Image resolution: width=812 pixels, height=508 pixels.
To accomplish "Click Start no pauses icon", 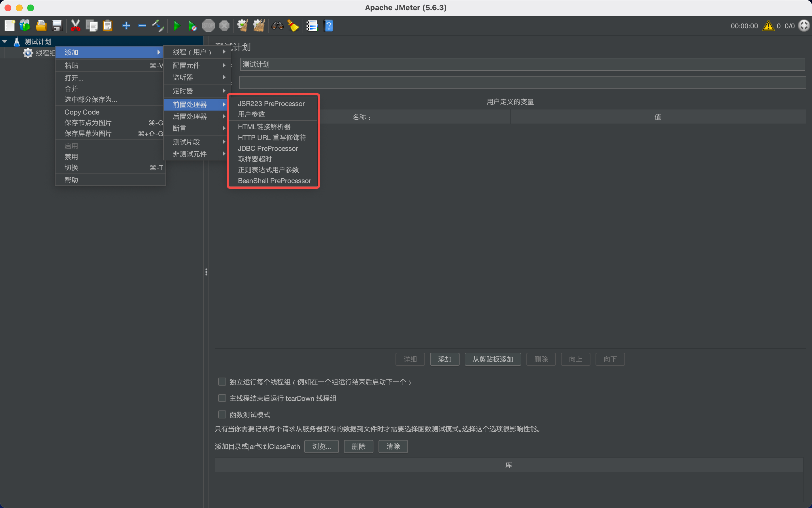I will click(x=192, y=26).
